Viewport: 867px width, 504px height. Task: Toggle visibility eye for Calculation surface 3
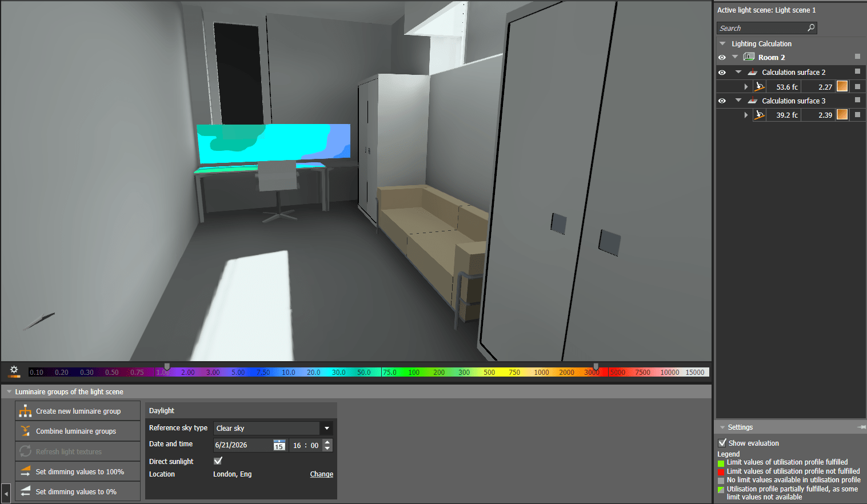[x=722, y=101]
